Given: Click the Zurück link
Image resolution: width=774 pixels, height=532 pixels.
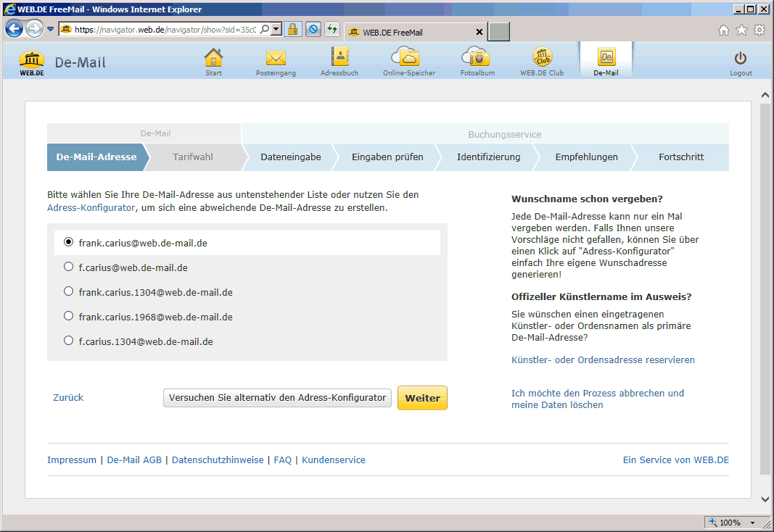Looking at the screenshot, I should point(68,397).
